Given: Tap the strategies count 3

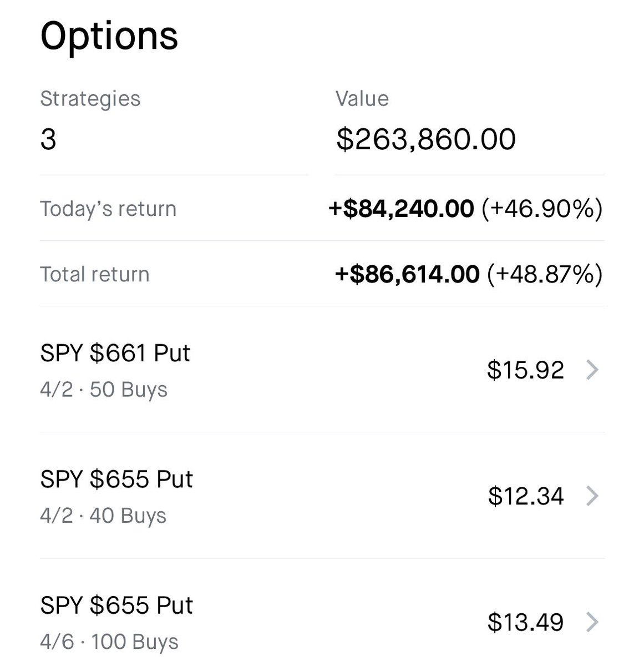Looking at the screenshot, I should (x=48, y=139).
